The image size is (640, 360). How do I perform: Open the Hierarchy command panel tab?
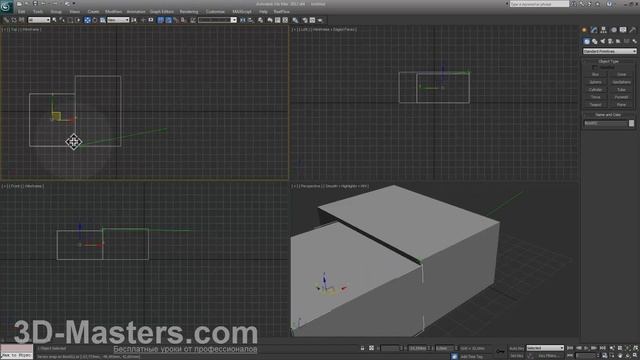coord(604,30)
